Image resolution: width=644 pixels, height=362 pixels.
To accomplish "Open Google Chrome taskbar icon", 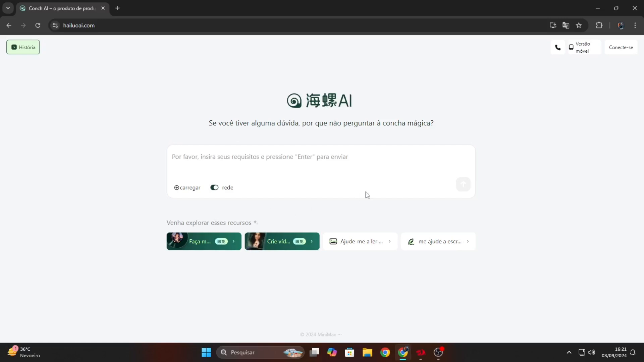I will (385, 352).
